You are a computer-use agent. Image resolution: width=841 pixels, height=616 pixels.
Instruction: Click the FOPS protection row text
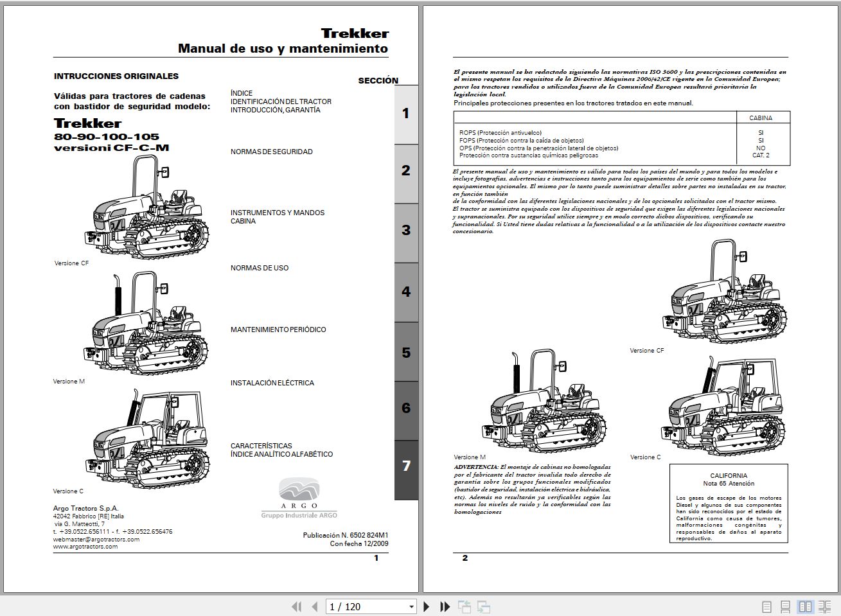coord(522,141)
